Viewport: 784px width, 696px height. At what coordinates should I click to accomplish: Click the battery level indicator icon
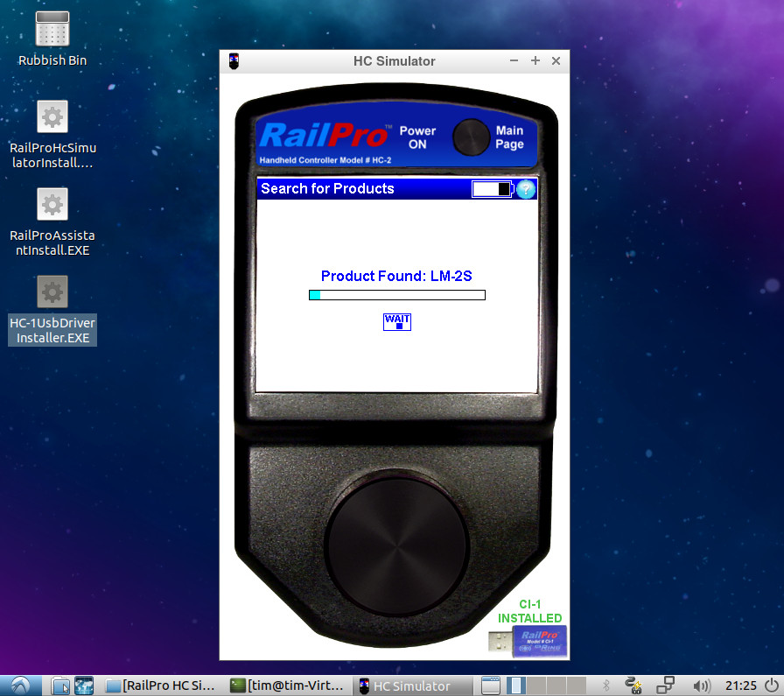pos(491,188)
